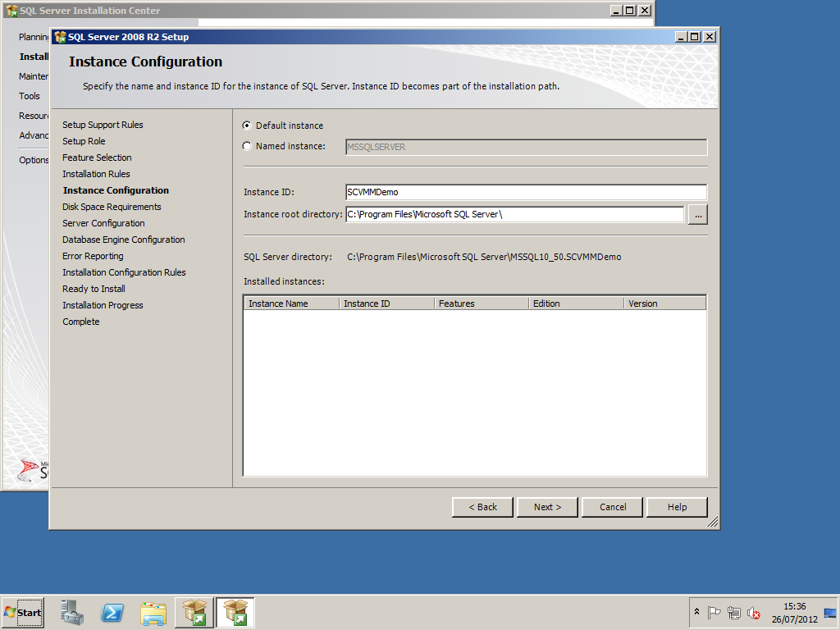Click into the Instance ID field

[526, 192]
